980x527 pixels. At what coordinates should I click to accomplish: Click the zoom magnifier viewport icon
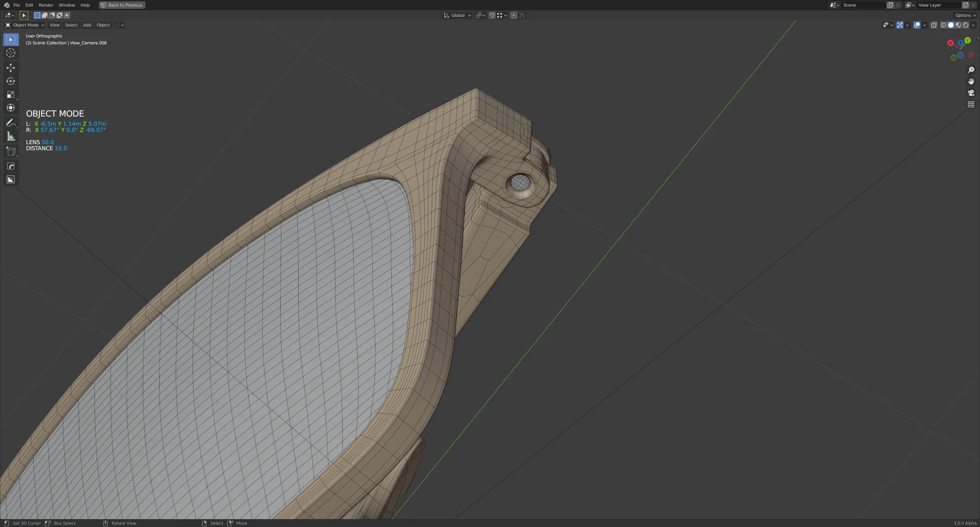[x=971, y=70]
